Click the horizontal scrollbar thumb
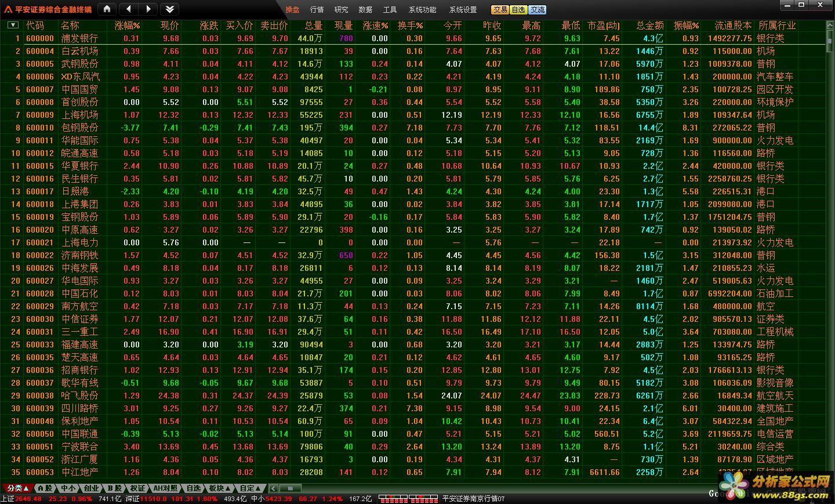 290,488
